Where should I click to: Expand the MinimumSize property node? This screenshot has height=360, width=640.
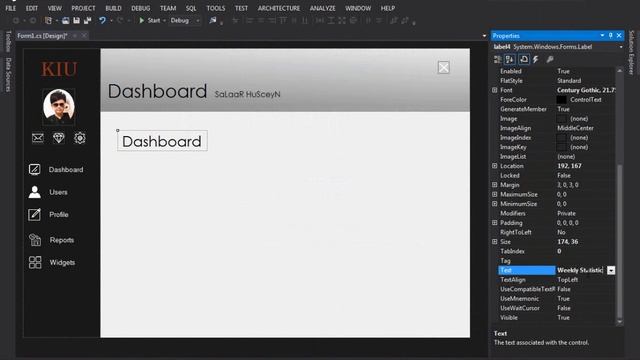pyautogui.click(x=495, y=204)
